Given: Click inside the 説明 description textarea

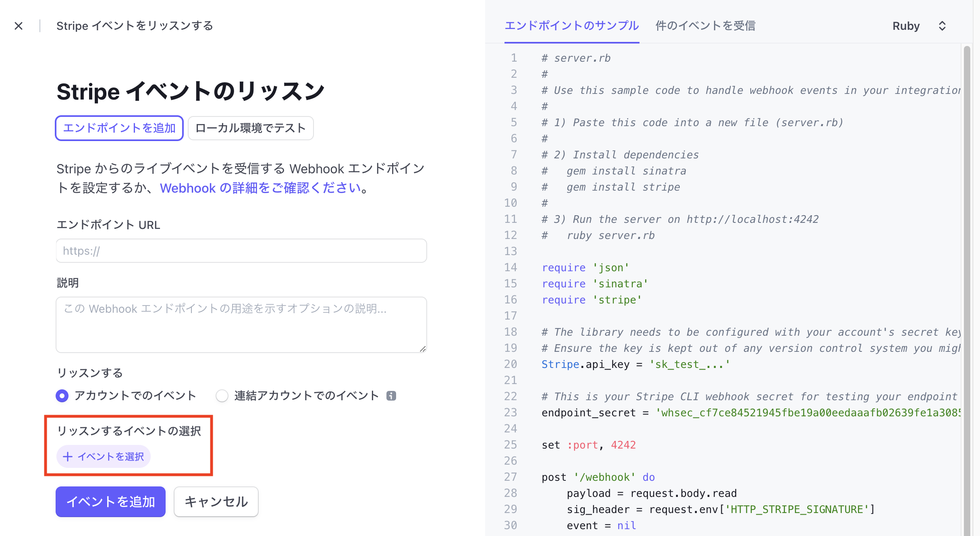Looking at the screenshot, I should pos(241,324).
